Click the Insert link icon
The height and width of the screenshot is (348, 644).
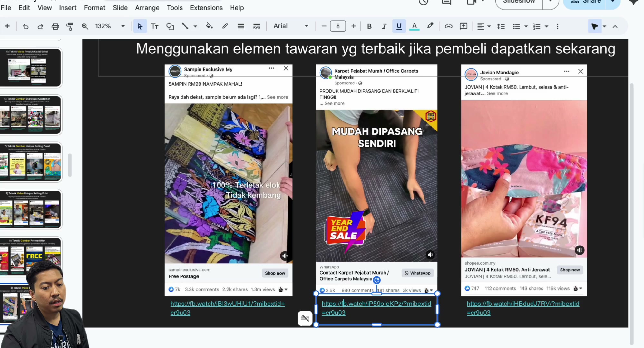[x=448, y=26]
